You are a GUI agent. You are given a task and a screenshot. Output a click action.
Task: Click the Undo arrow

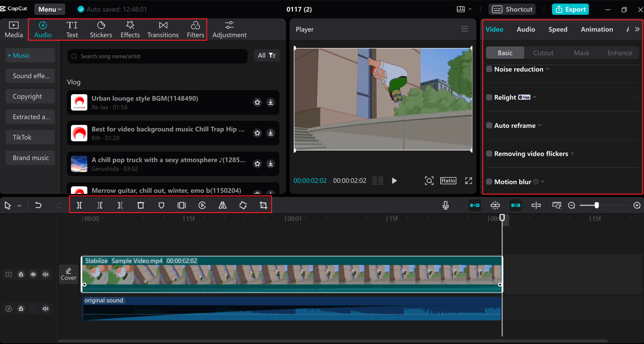(38, 205)
